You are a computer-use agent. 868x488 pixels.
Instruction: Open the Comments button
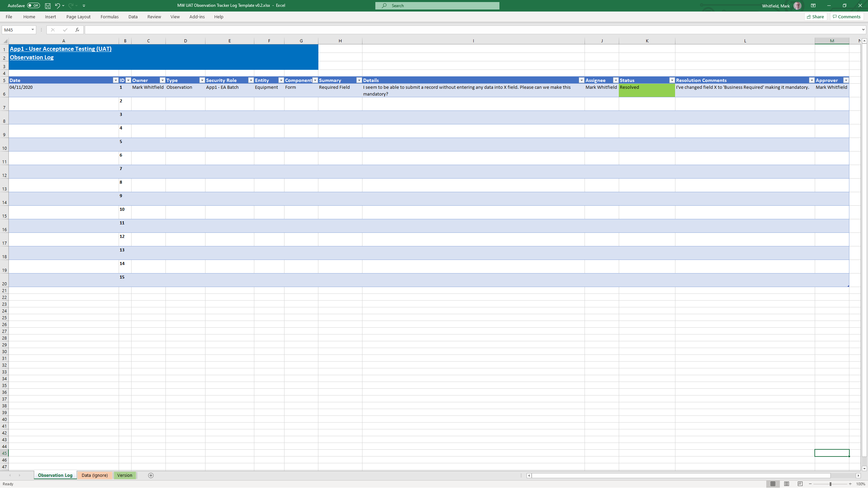[x=847, y=17]
